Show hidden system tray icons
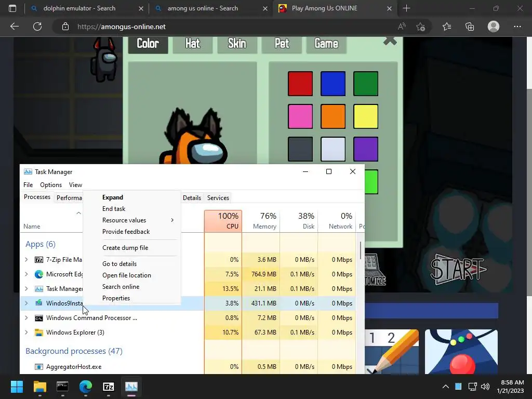The image size is (532, 399). [x=445, y=387]
